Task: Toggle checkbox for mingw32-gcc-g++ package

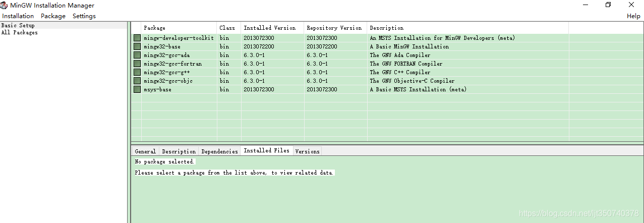Action: (x=137, y=72)
